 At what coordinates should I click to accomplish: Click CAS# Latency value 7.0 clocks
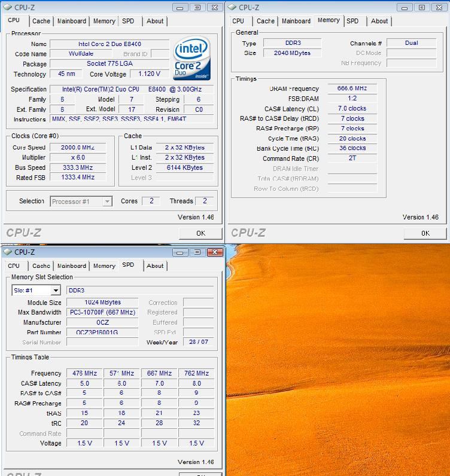coord(352,108)
